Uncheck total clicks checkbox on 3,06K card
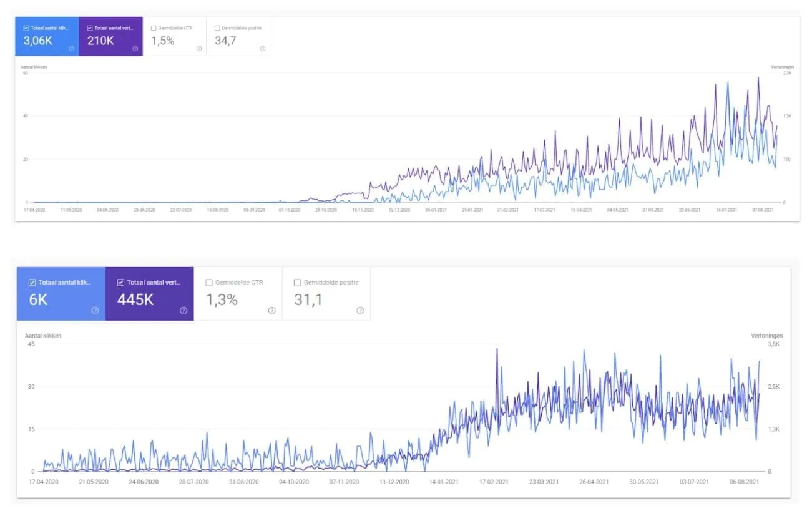 [x=26, y=28]
